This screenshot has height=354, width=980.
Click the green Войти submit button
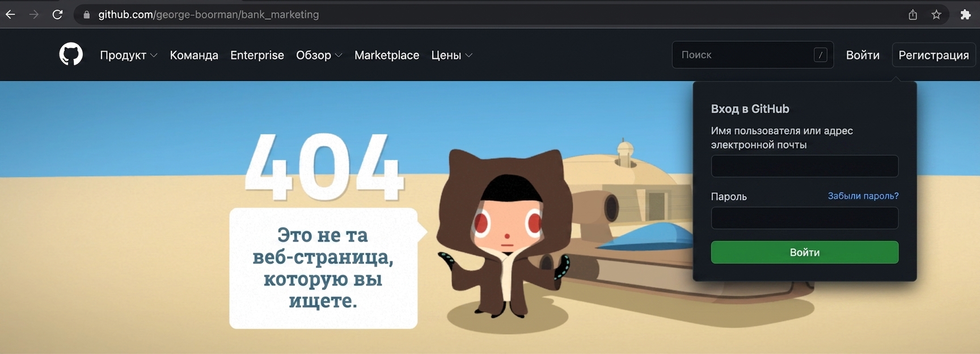(x=804, y=252)
